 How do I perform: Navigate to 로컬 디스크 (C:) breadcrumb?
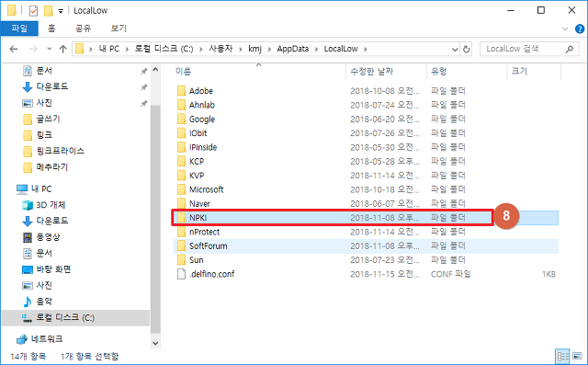pos(164,49)
